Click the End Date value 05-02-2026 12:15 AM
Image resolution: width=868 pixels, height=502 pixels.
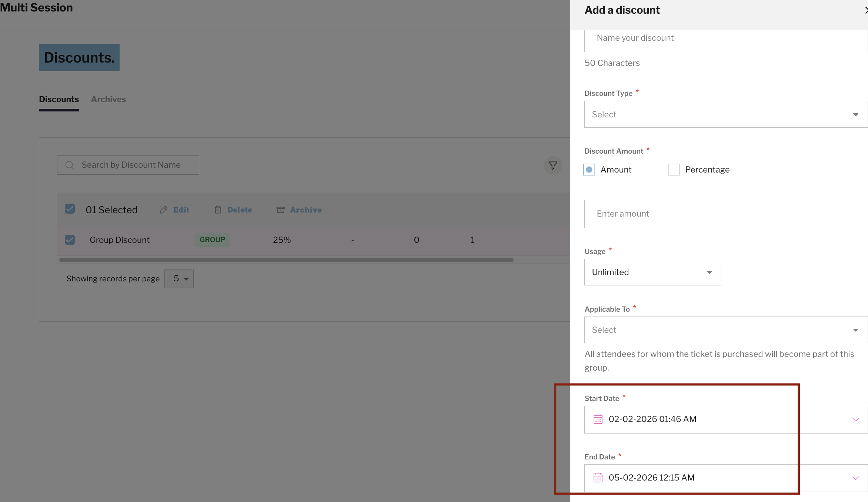[x=651, y=478]
